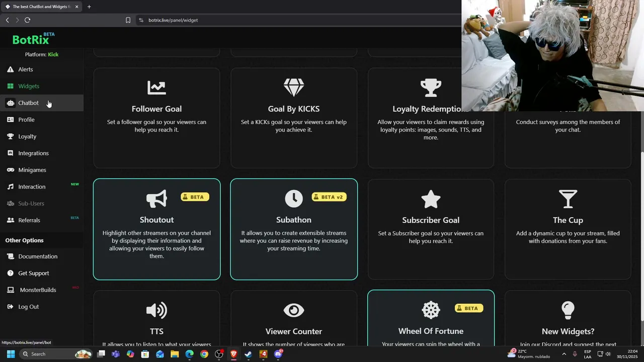The width and height of the screenshot is (644, 362).
Task: Click the bookmark icon in address bar
Action: click(x=128, y=20)
